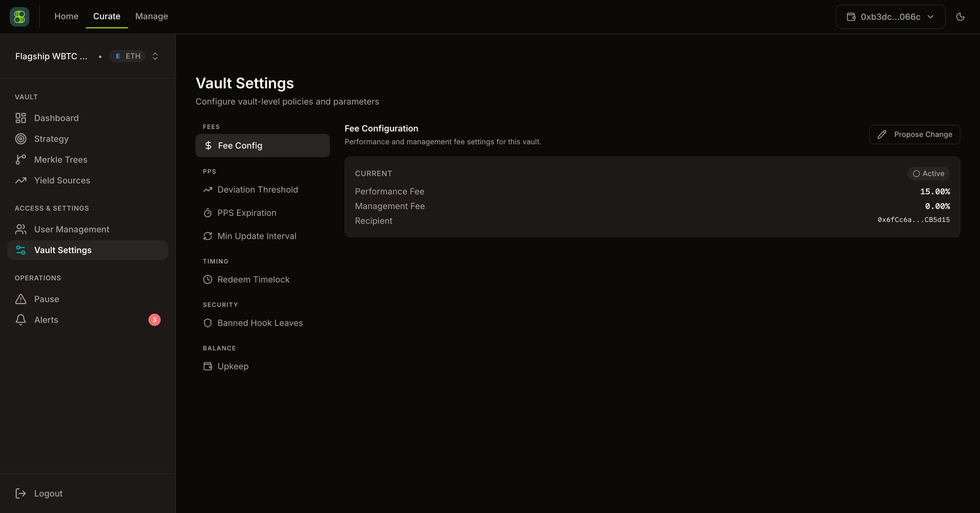This screenshot has height=513, width=980.
Task: Click the Merkle Trees branch icon
Action: [21, 159]
